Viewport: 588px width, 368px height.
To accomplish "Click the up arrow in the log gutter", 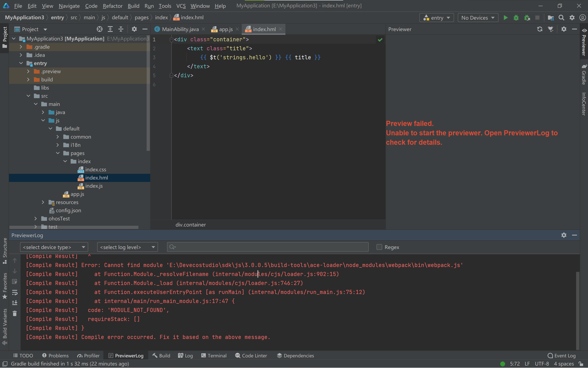I will tap(14, 261).
